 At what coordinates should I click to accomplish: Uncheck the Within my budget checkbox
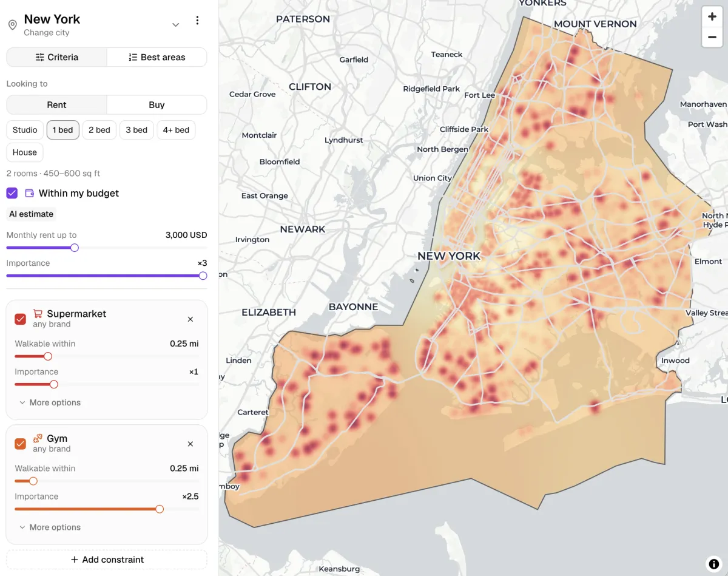(x=12, y=193)
